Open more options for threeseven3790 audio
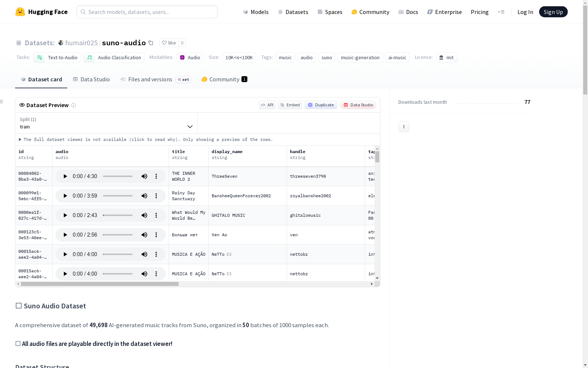 [156, 176]
